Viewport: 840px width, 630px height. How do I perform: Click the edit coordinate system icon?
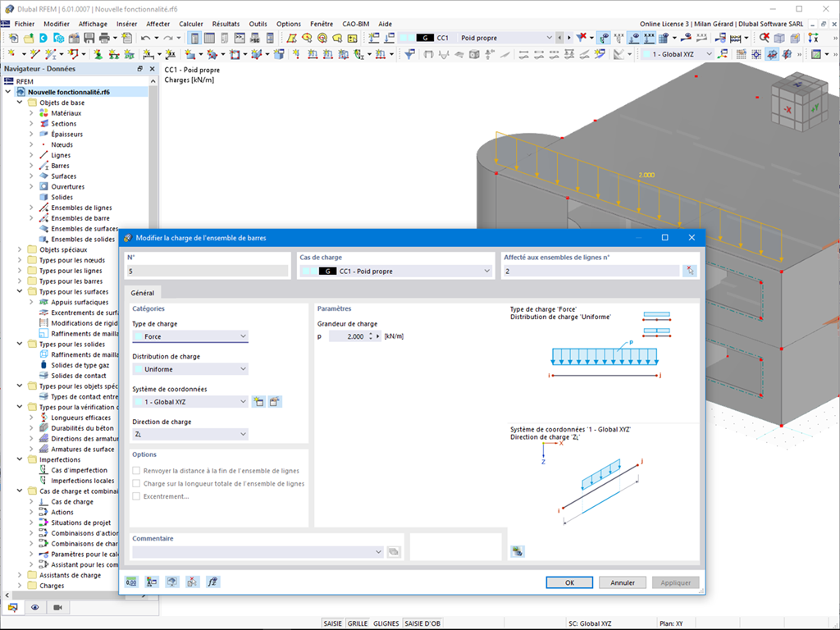pyautogui.click(x=275, y=402)
